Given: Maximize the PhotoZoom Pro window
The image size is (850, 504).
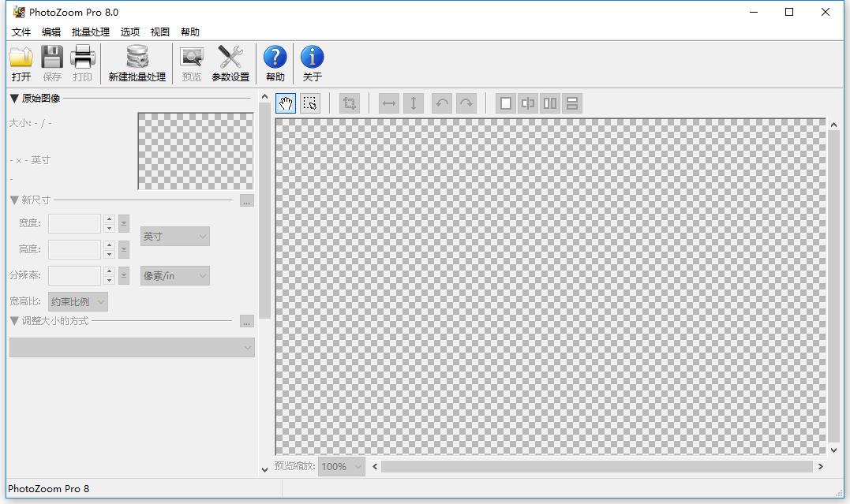Looking at the screenshot, I should point(789,12).
